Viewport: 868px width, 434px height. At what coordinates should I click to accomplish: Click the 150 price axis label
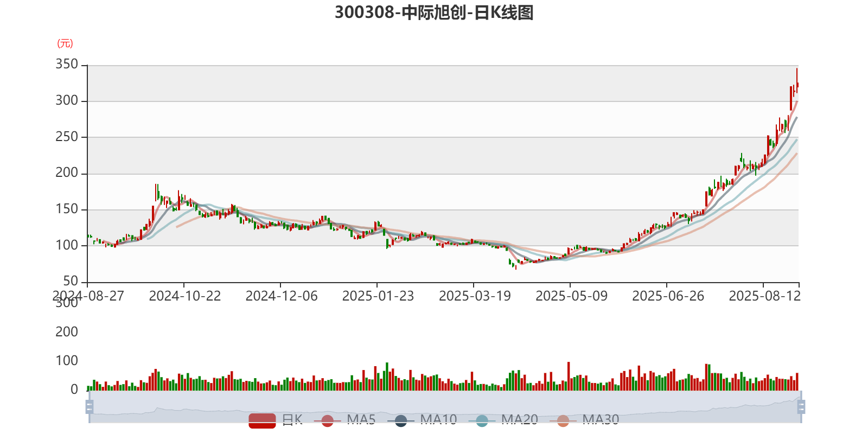pos(67,209)
